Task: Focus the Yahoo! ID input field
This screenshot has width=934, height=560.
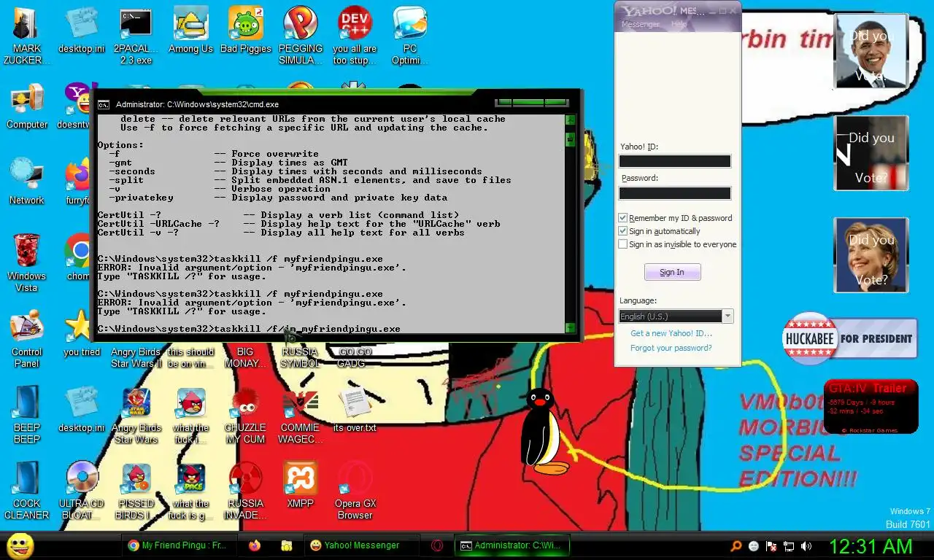Action: tap(674, 161)
